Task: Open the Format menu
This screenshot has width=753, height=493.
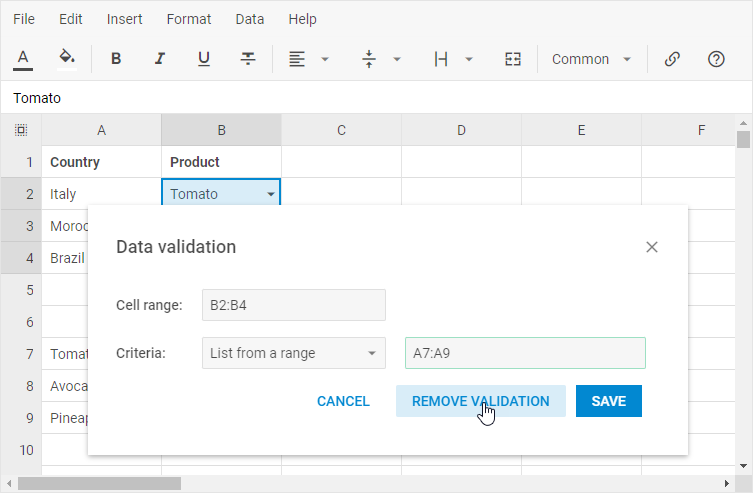Action: (x=189, y=19)
